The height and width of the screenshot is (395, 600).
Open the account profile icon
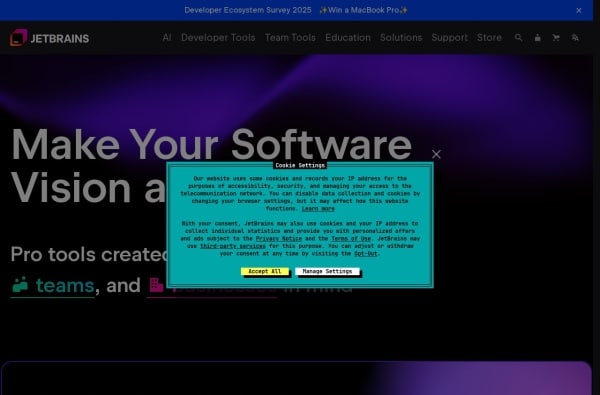click(538, 38)
